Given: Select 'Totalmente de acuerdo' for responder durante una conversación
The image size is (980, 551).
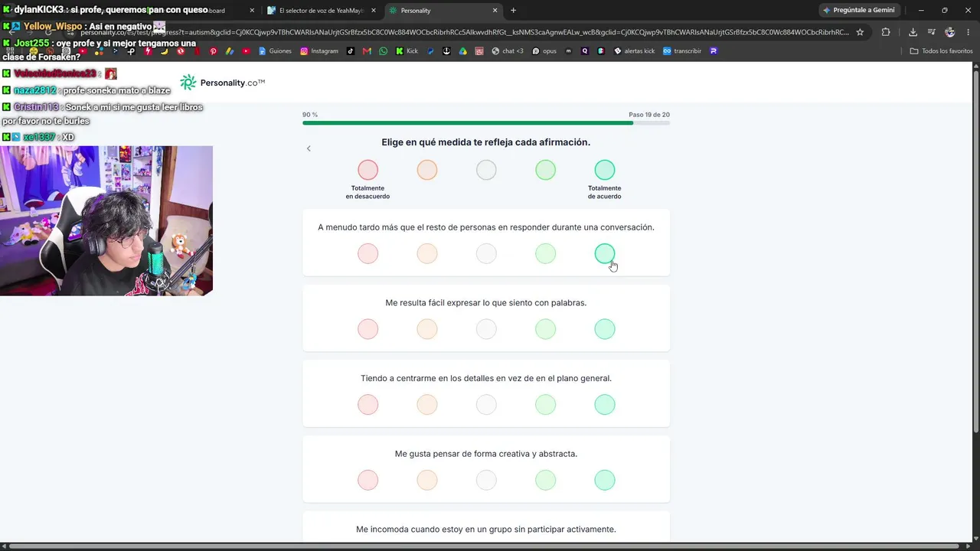Looking at the screenshot, I should (x=605, y=253).
